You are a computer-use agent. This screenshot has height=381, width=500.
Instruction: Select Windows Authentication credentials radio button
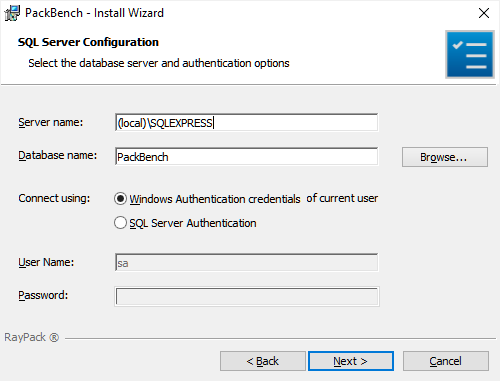point(120,199)
